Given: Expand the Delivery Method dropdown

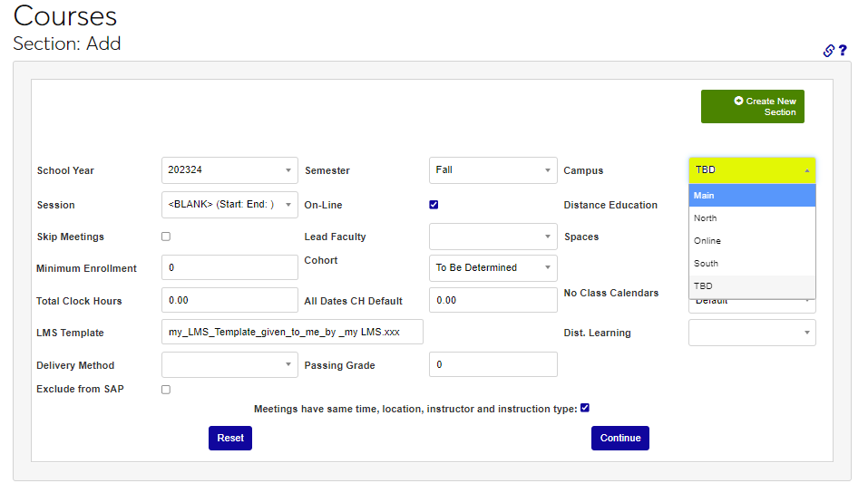Looking at the screenshot, I should (229, 365).
